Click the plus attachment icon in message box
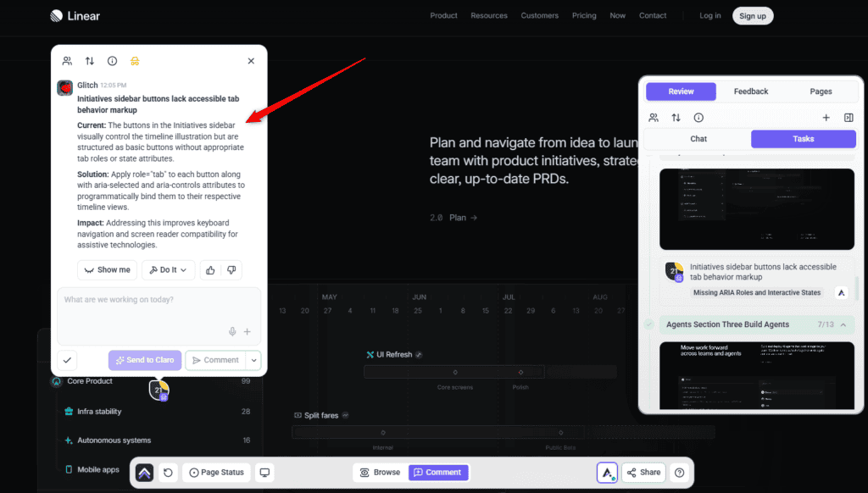The height and width of the screenshot is (493, 868). click(x=248, y=331)
